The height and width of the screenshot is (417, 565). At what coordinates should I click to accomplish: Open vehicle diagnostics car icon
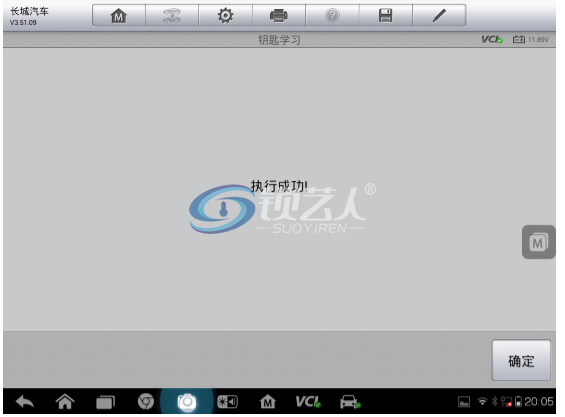(350, 402)
